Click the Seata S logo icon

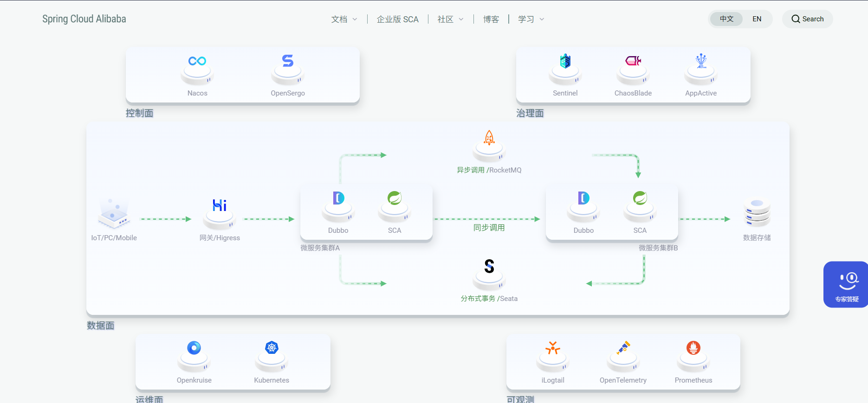[489, 266]
